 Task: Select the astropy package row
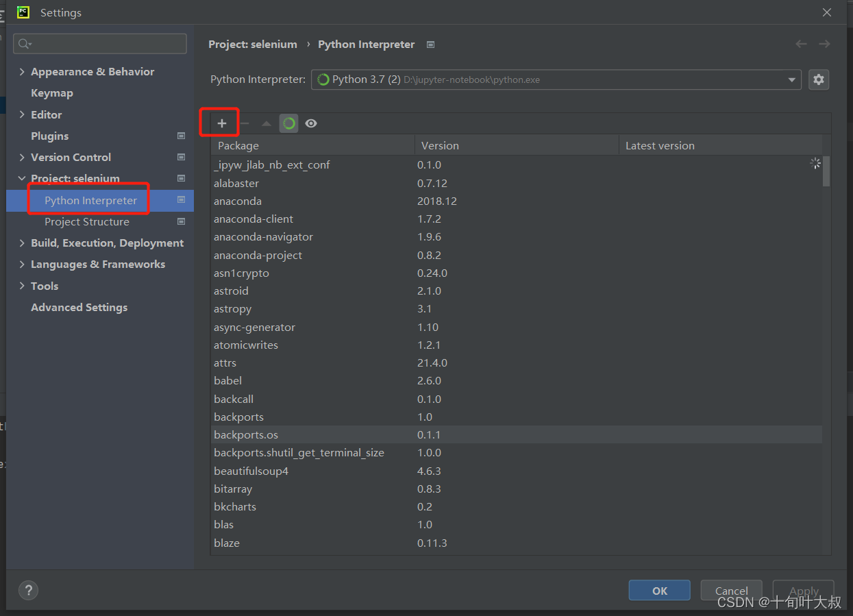point(517,308)
